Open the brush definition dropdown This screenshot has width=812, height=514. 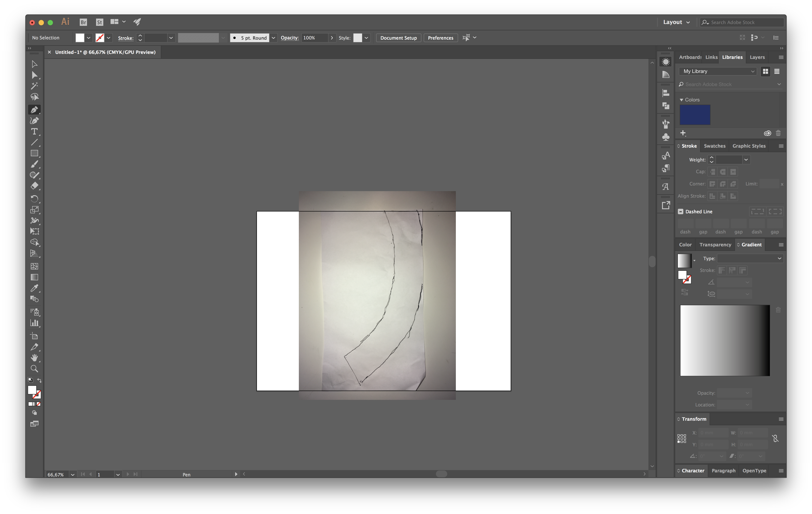tap(273, 38)
